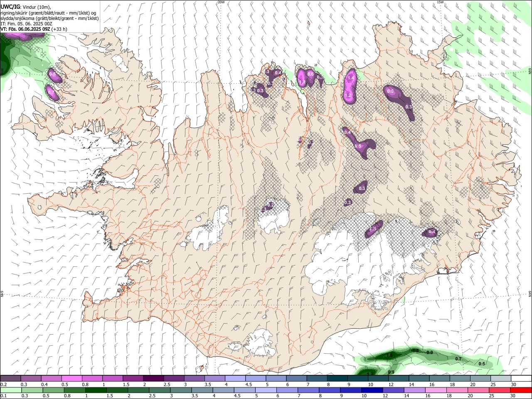Click the '0.2' label on the snow scale
This screenshot has width=532, height=399.
pyautogui.click(x=4, y=384)
